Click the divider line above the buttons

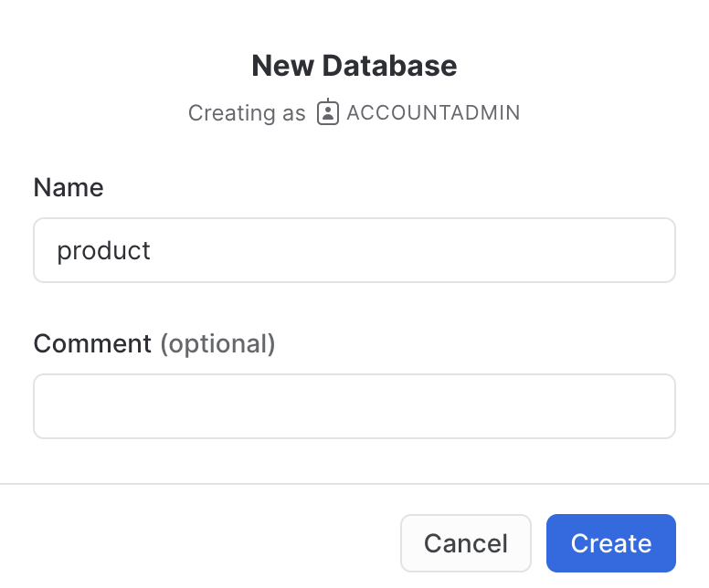point(354,483)
